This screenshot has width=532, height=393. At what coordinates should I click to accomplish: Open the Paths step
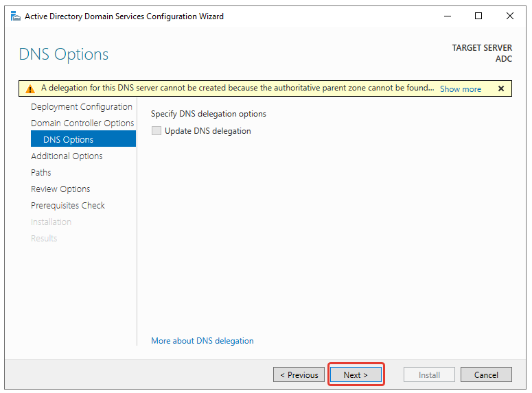tap(41, 173)
